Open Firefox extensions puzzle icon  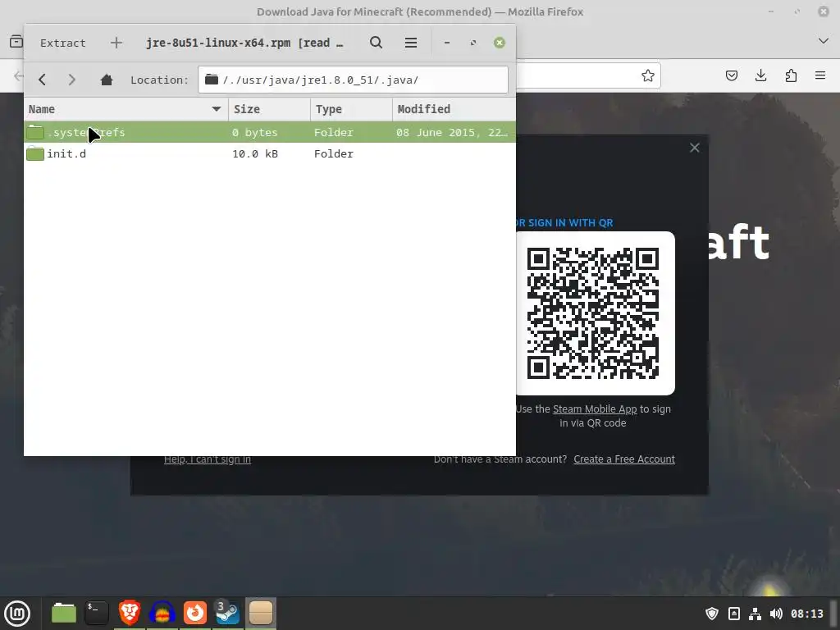791,75
